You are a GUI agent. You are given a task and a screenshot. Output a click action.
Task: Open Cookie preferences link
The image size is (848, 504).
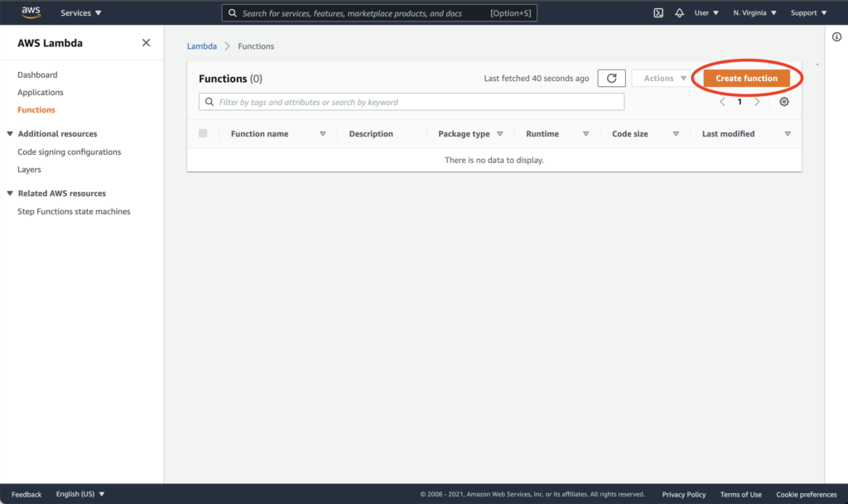tap(807, 494)
